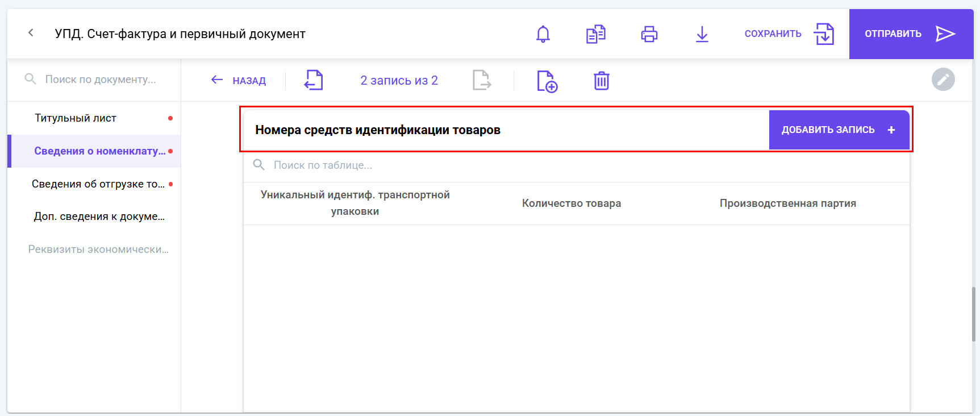Click Уникальный идентиф. транспортной упаковки column header
Image resolution: width=980 pixels, height=416 pixels.
(355, 203)
